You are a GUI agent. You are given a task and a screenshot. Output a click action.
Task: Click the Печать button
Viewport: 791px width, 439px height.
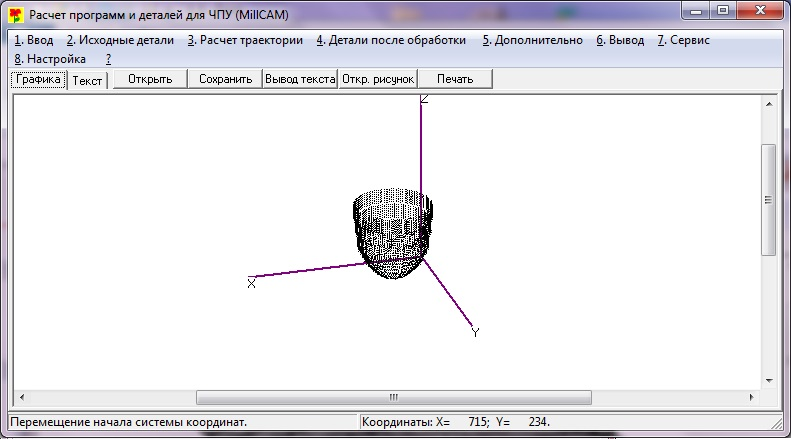[x=455, y=79]
